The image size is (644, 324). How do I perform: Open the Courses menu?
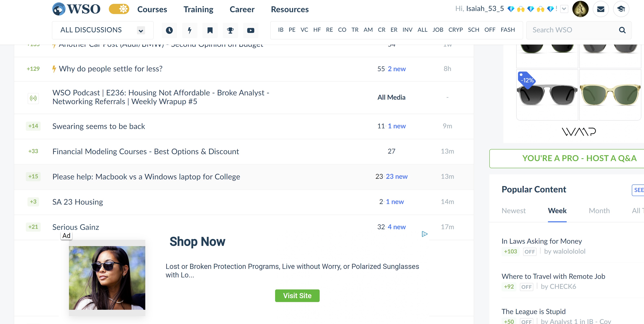[152, 9]
